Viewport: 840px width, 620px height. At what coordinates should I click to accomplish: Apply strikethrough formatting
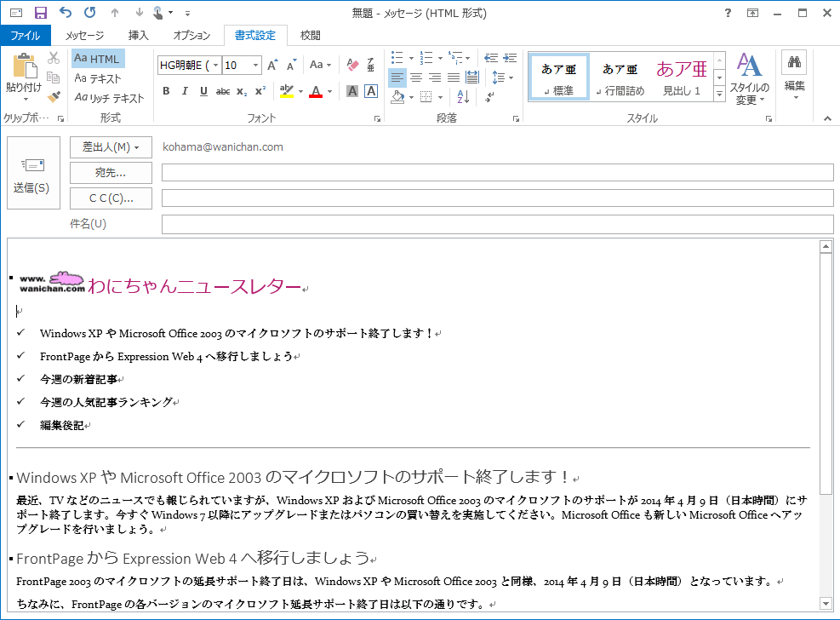pos(223,92)
